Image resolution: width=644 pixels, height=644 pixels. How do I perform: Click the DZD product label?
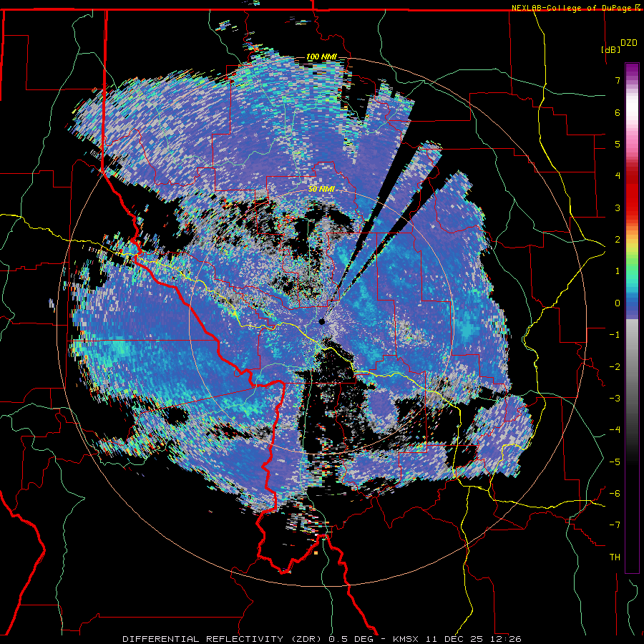click(629, 43)
